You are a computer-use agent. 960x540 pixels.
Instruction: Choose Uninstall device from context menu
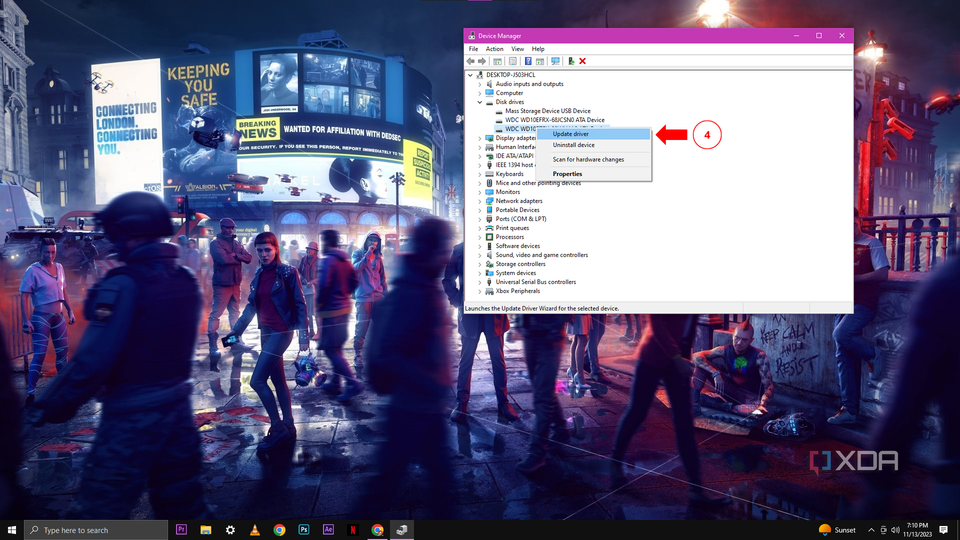click(593, 145)
